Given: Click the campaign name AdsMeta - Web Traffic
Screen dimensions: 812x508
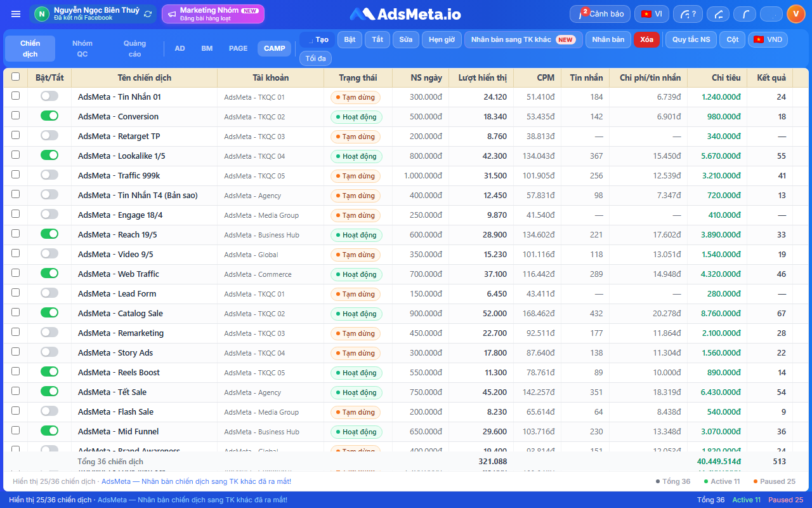Looking at the screenshot, I should 119,274.
